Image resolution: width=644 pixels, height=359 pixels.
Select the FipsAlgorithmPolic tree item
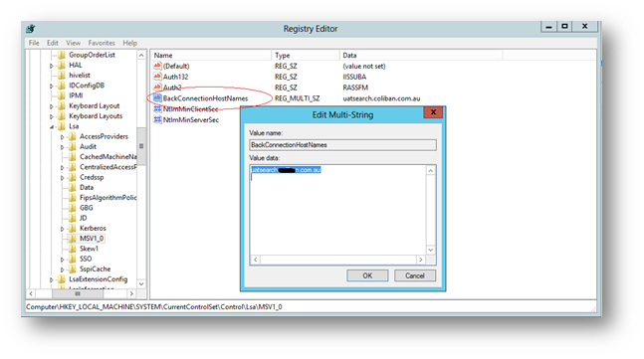[108, 197]
